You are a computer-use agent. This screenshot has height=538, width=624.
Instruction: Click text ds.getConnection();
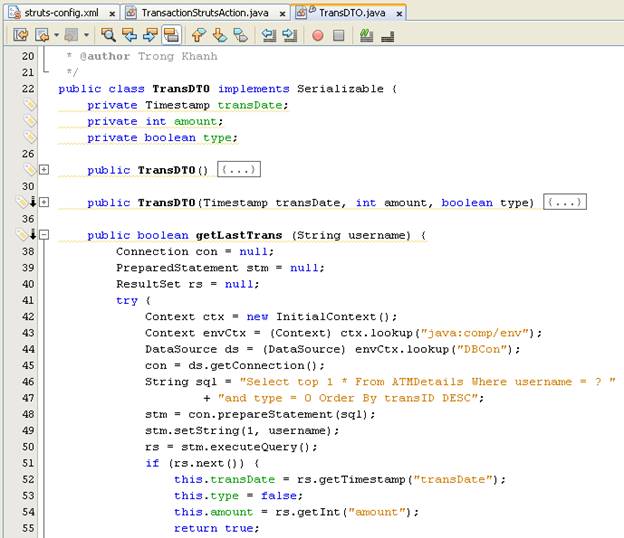(x=256, y=365)
